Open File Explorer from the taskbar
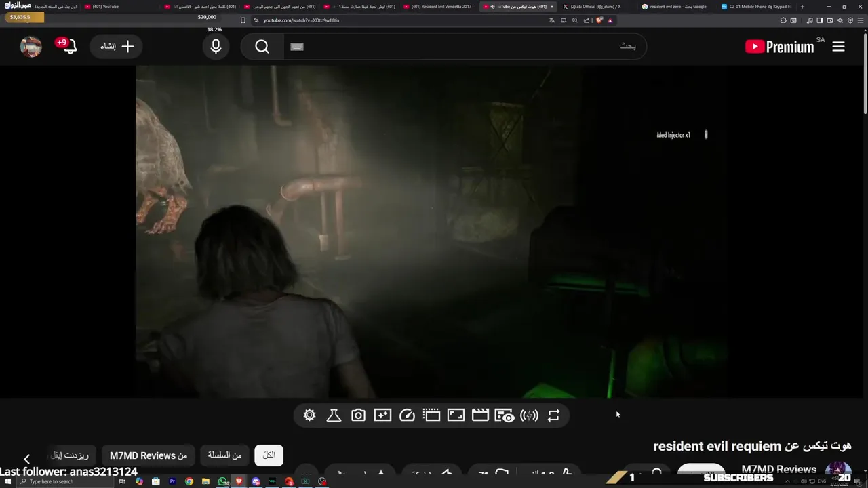 point(205,481)
